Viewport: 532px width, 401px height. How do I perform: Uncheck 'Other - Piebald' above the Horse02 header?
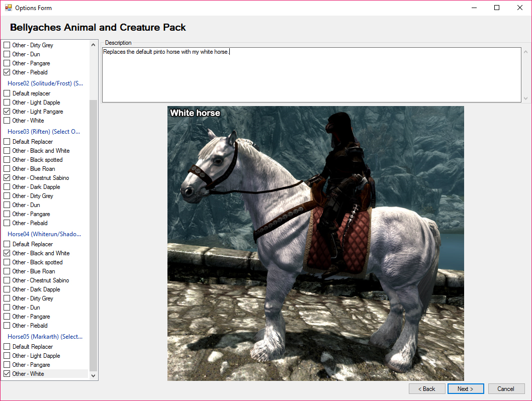[7, 72]
